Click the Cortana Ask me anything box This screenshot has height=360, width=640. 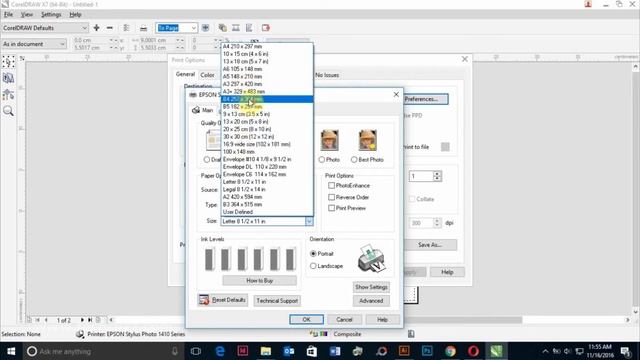pos(102,351)
